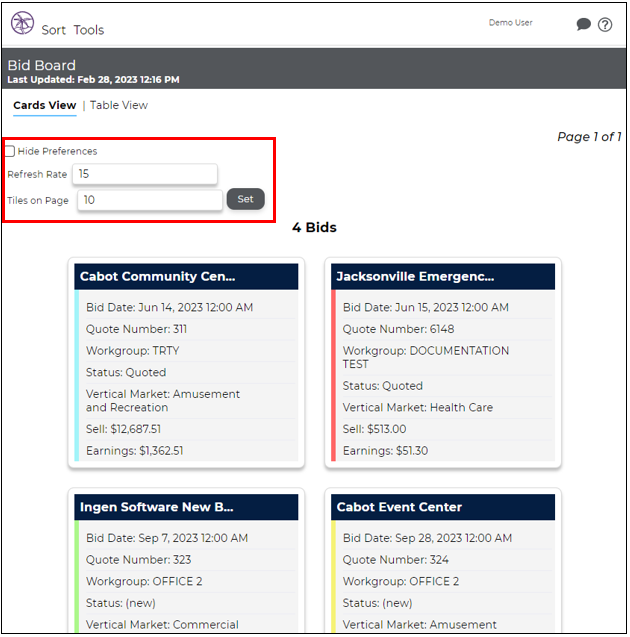Click 'Quote Number: 324' text
630x637 pixels.
[396, 560]
